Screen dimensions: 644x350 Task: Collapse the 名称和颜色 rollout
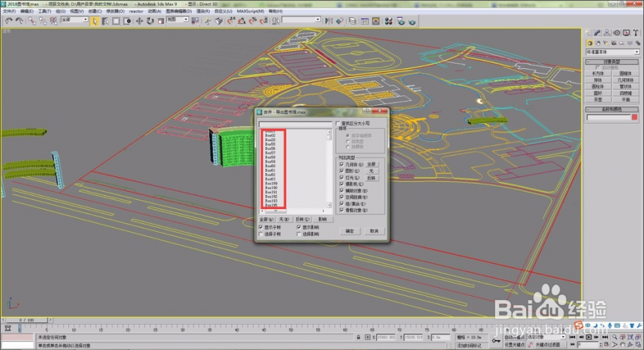(612, 109)
